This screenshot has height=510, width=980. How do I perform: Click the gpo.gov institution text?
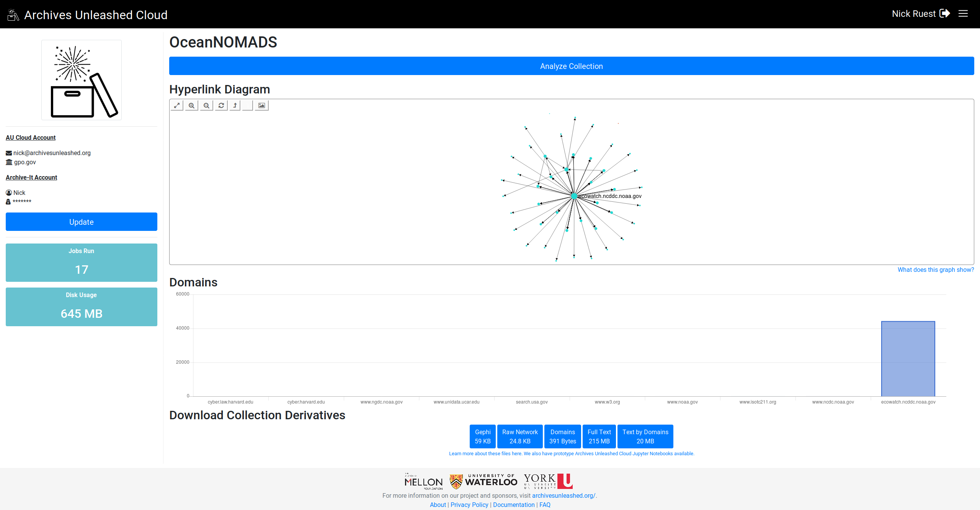click(25, 162)
